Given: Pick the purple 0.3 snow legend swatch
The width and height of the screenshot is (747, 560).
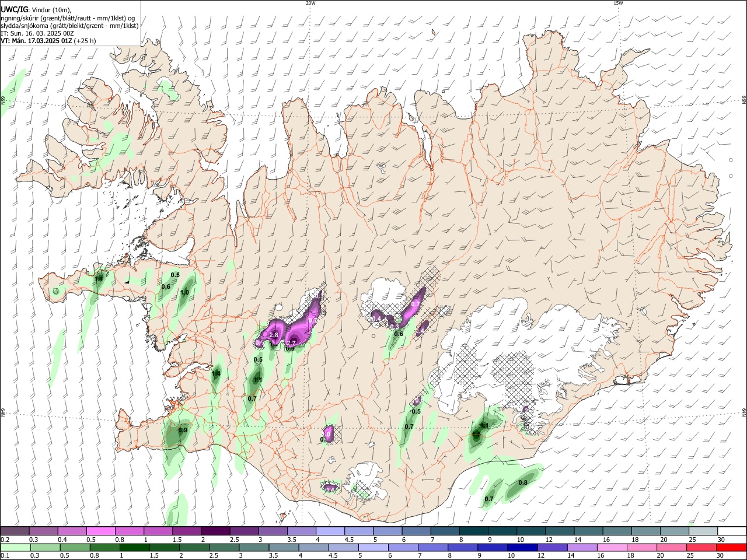Looking at the screenshot, I should pos(43,531).
